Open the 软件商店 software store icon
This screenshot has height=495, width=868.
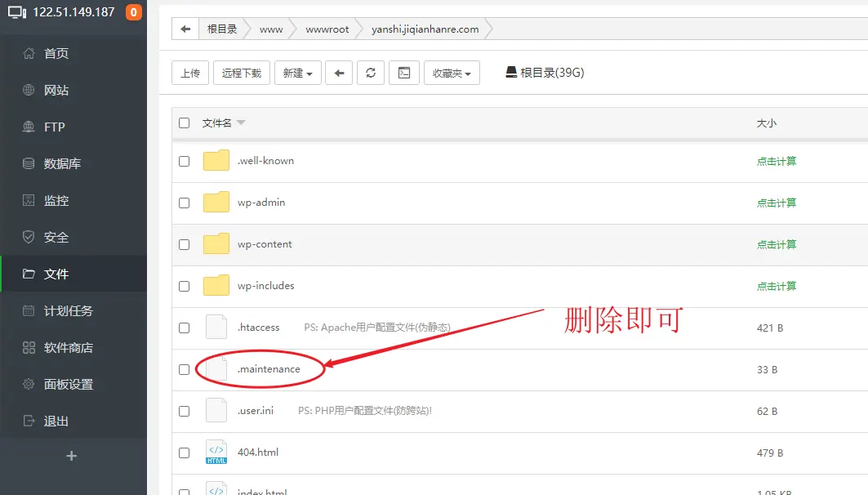click(x=28, y=347)
